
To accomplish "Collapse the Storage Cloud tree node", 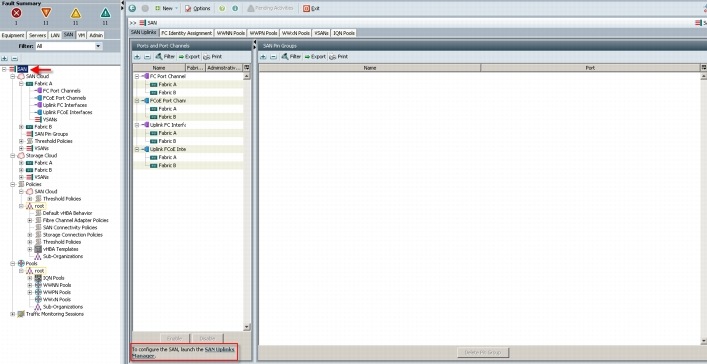I will point(13,156).
